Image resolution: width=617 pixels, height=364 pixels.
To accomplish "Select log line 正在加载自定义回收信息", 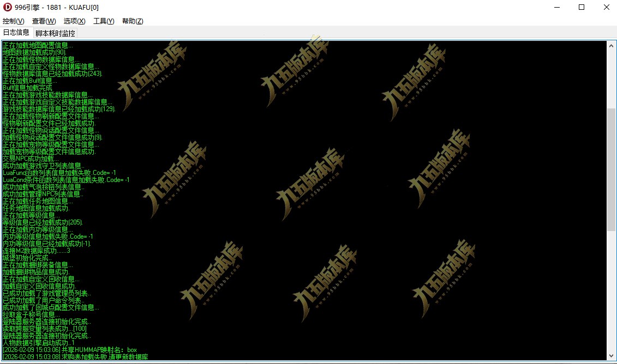I will pos(41,278).
